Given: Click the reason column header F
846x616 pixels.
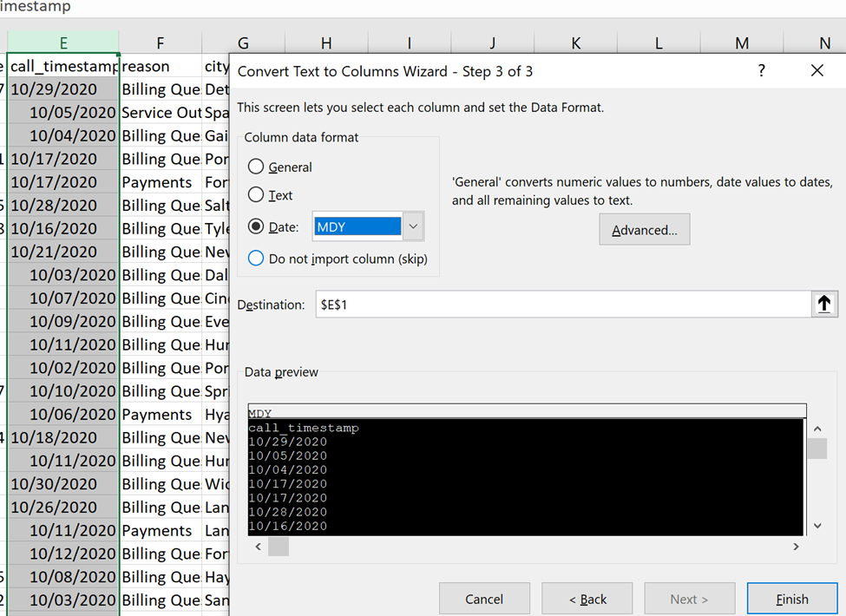Looking at the screenshot, I should click(x=160, y=43).
